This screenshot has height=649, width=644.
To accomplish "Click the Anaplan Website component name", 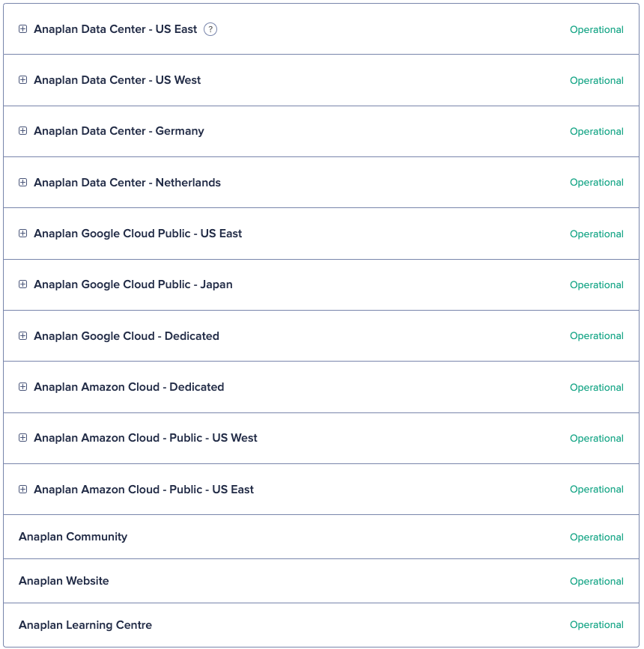I will click(64, 581).
